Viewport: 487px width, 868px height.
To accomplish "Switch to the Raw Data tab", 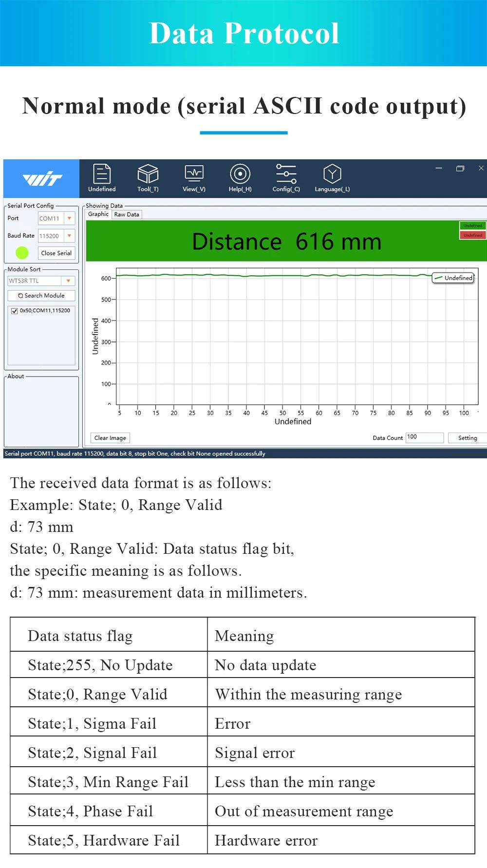I will 127,214.
